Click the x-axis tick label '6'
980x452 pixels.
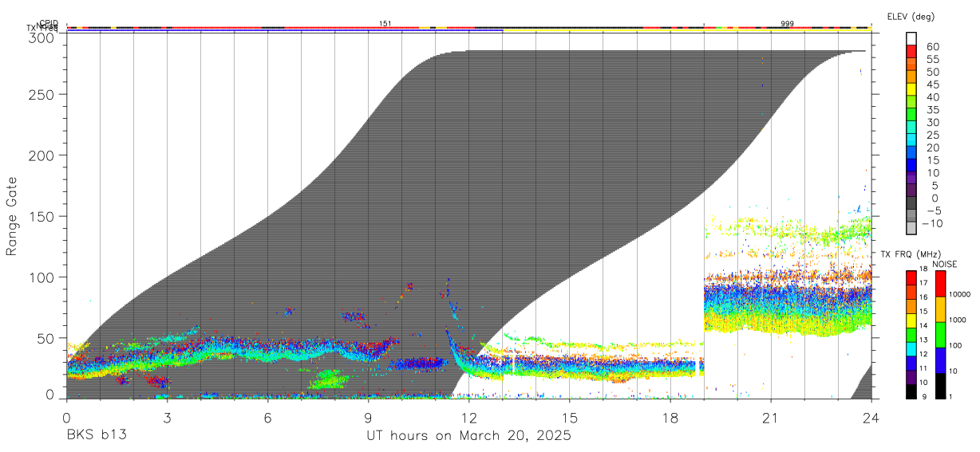coord(267,418)
